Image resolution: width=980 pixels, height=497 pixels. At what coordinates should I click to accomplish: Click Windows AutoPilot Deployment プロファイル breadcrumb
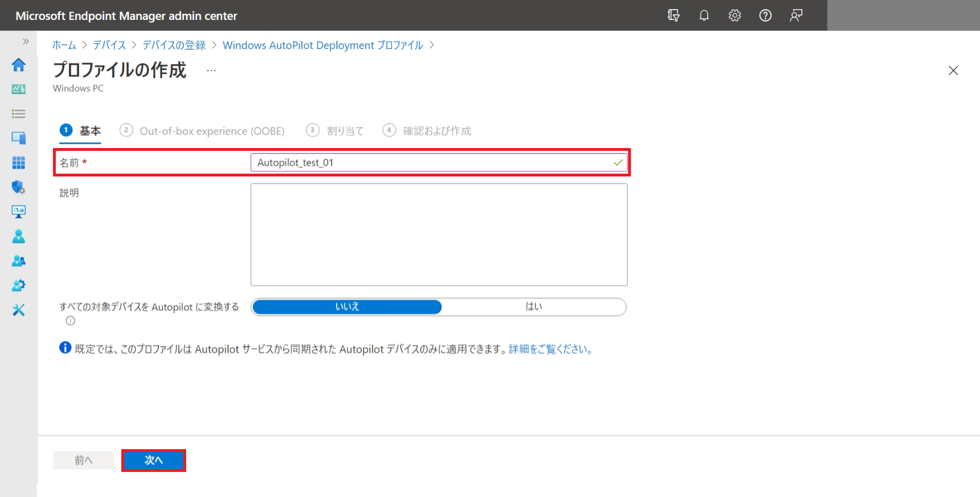[x=323, y=45]
